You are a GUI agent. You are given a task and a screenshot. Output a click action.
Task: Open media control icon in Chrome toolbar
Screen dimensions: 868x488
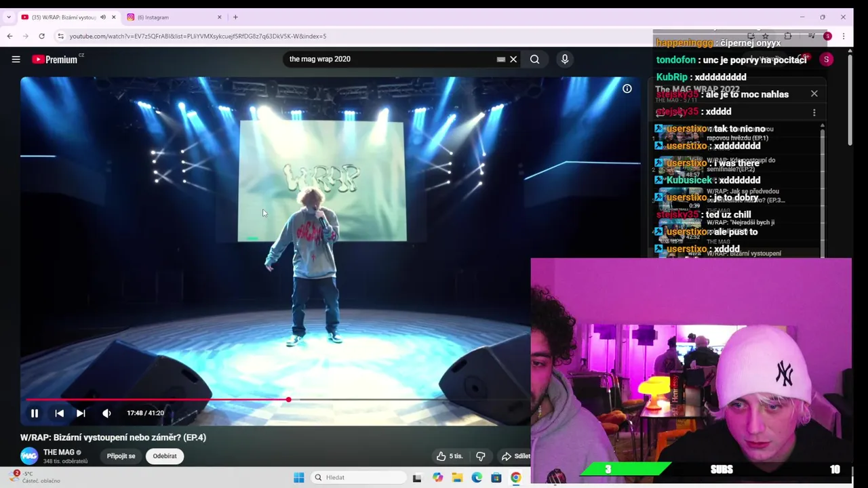[x=812, y=36]
